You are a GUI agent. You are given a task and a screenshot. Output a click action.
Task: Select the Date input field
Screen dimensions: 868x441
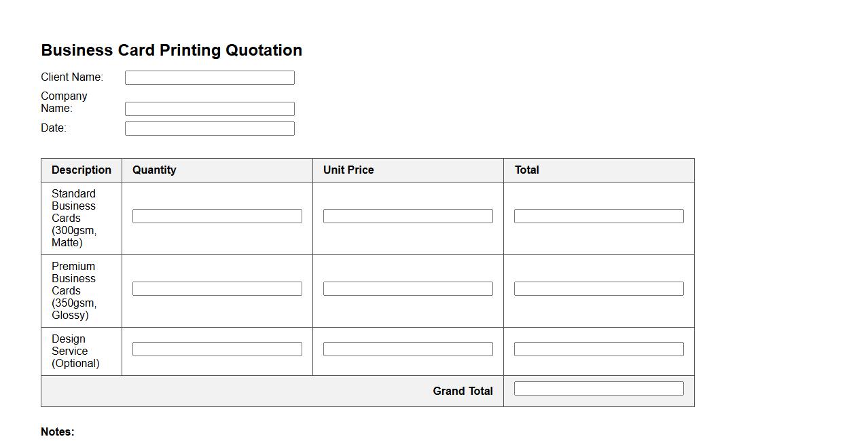[x=209, y=129]
